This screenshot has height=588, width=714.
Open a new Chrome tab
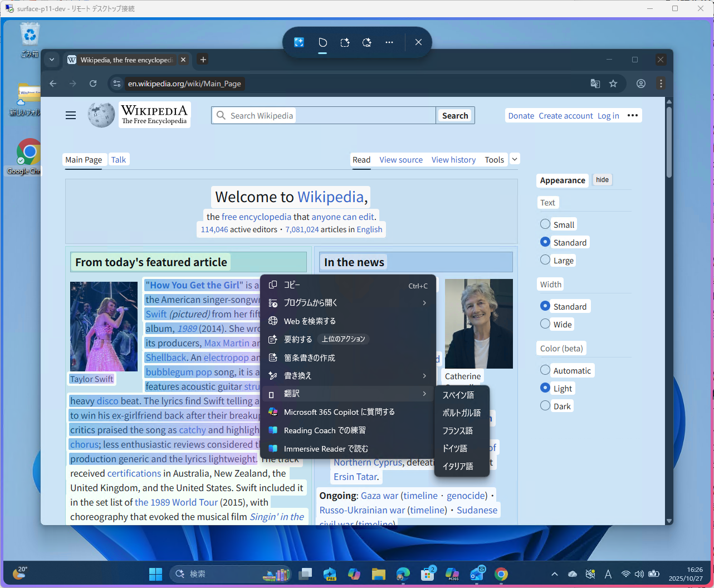203,60
